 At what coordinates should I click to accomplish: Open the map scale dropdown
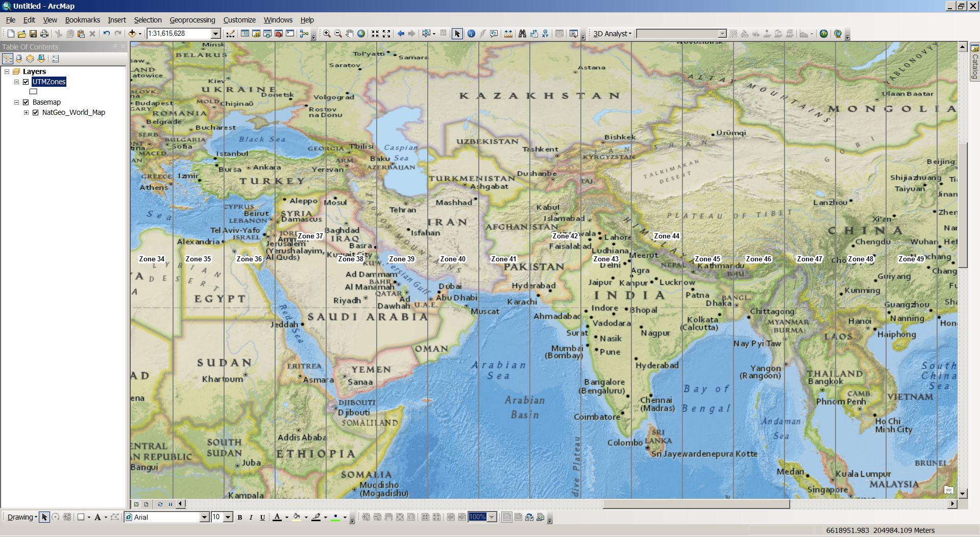click(x=216, y=34)
